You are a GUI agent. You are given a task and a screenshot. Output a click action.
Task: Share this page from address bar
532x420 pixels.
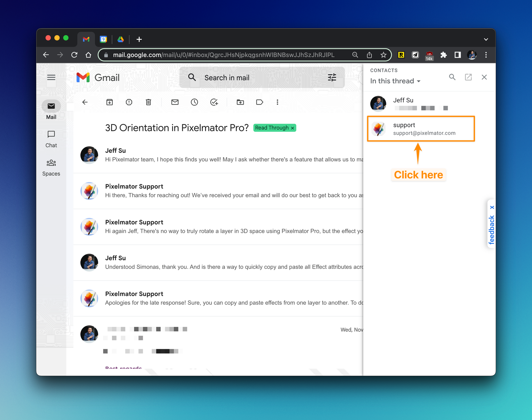pos(369,55)
